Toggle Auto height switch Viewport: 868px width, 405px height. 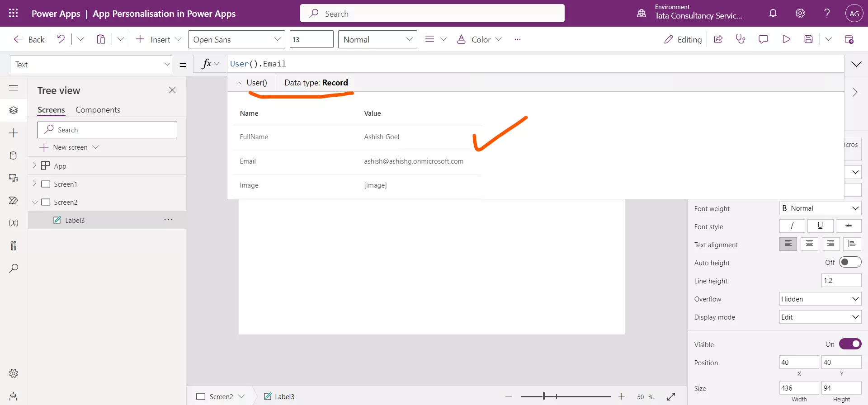point(850,262)
